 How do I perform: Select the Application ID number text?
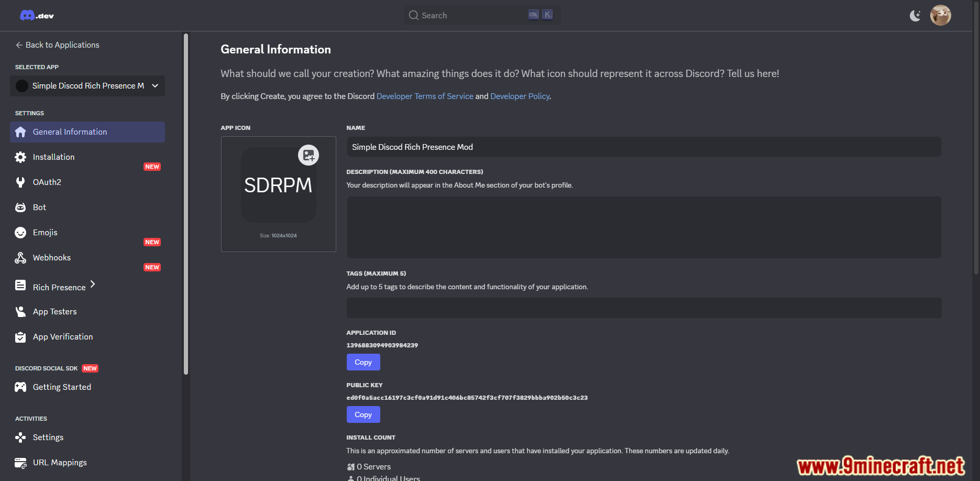tap(382, 345)
